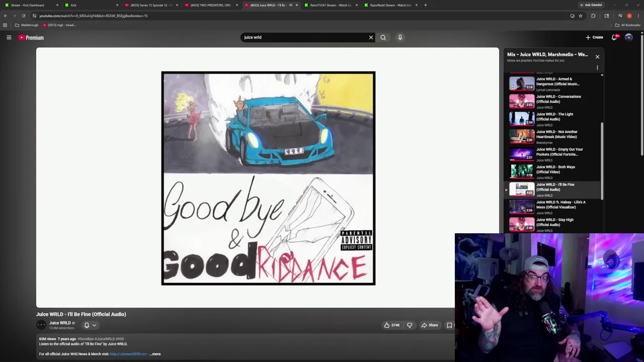
Task: Open the install/cast icon in address bar
Action: tap(572, 16)
